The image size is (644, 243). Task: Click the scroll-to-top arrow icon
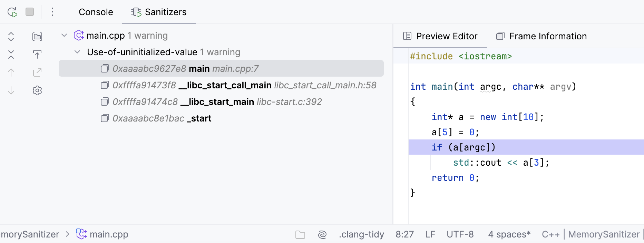(x=37, y=54)
